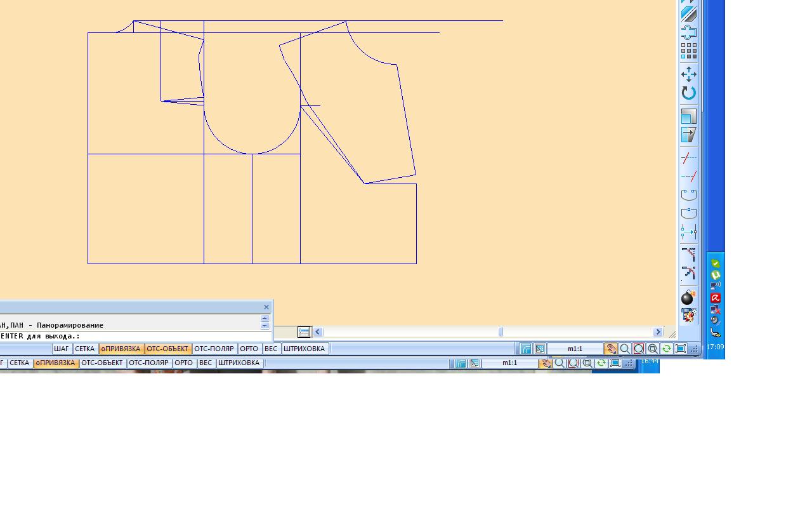
Task: Toggle СЕТКА grid in front status bar
Action: 85,349
